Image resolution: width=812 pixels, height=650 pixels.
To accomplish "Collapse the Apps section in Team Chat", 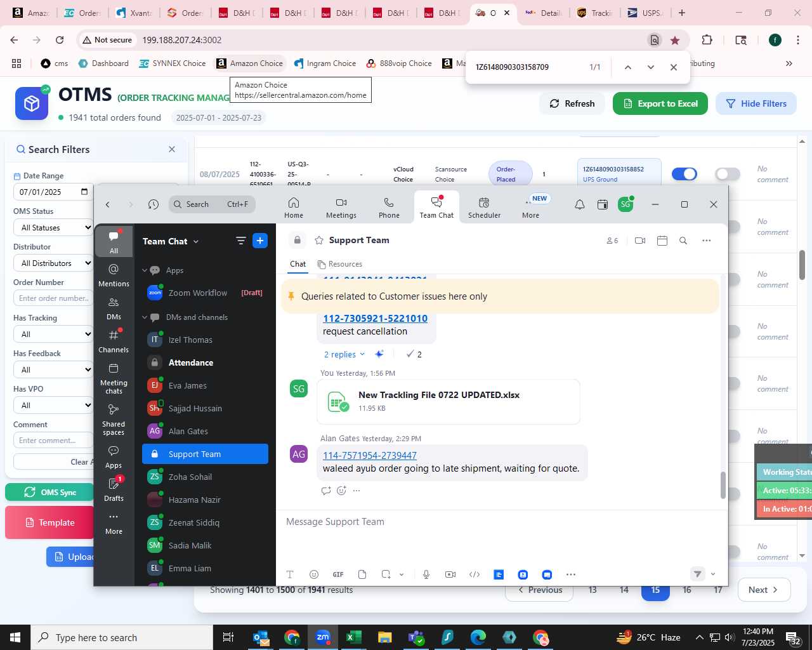I will point(145,270).
